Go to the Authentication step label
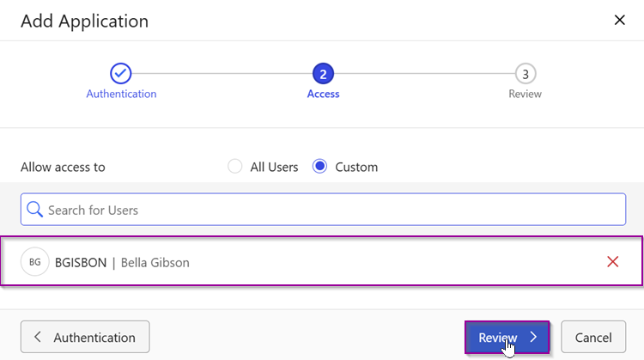644x360 pixels. click(x=121, y=94)
